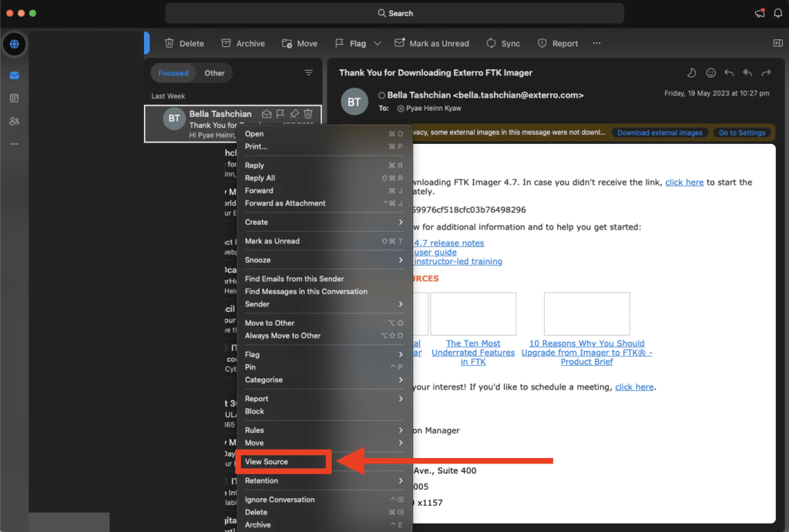Select Ignore Conversation
The width and height of the screenshot is (789, 532).
coord(324,500)
